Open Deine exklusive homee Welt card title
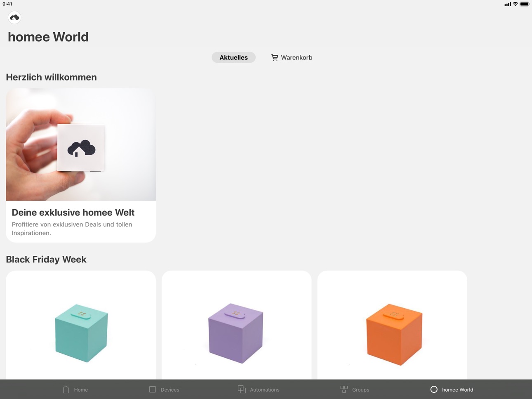 coord(73,212)
